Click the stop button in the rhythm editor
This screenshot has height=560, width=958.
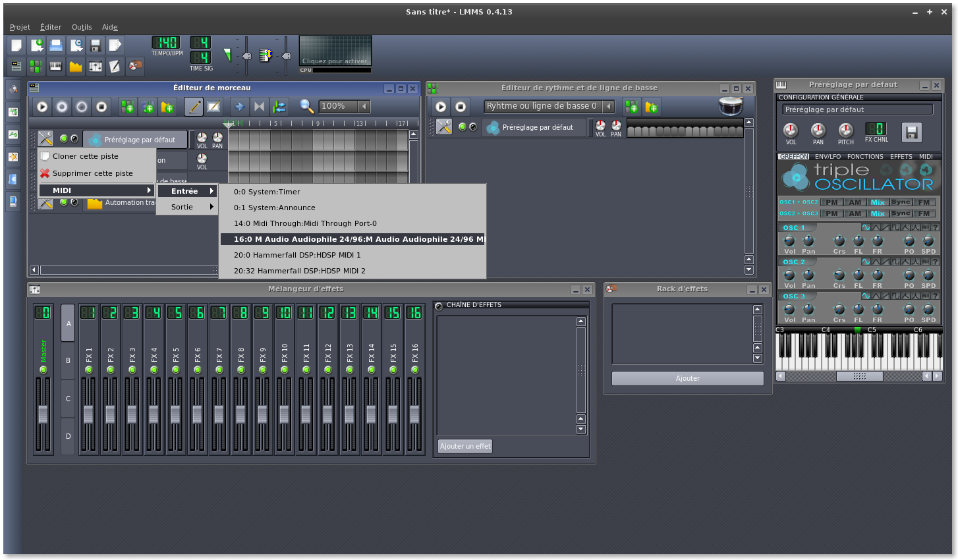click(461, 107)
